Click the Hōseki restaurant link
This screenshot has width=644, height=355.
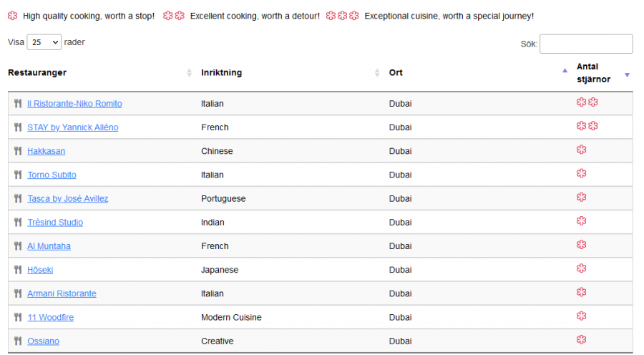40,270
